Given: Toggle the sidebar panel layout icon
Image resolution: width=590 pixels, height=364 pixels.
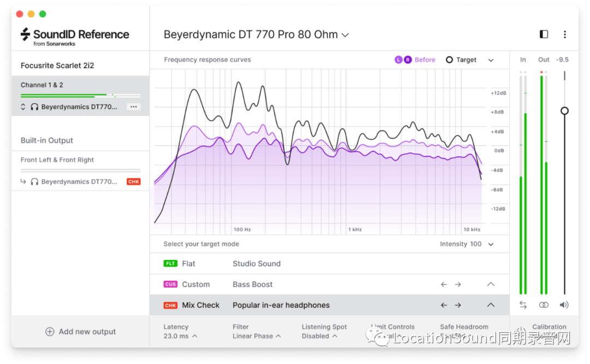Looking at the screenshot, I should tap(544, 34).
